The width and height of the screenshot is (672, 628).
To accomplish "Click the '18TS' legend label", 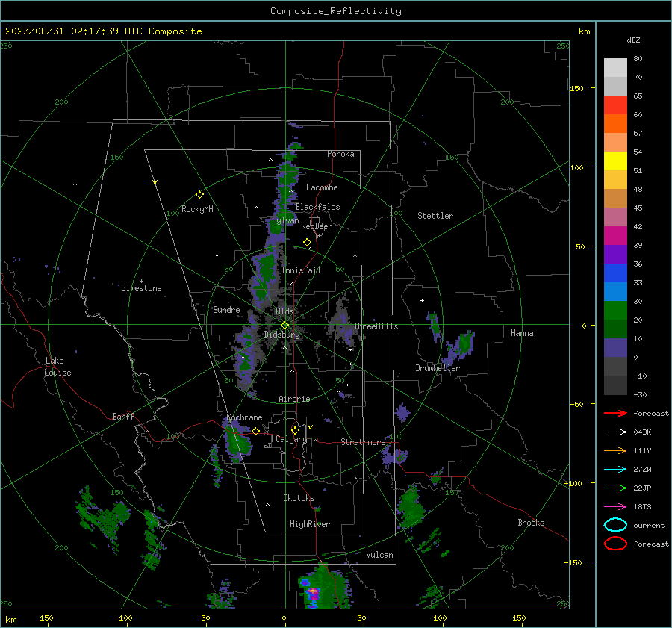I will (642, 507).
